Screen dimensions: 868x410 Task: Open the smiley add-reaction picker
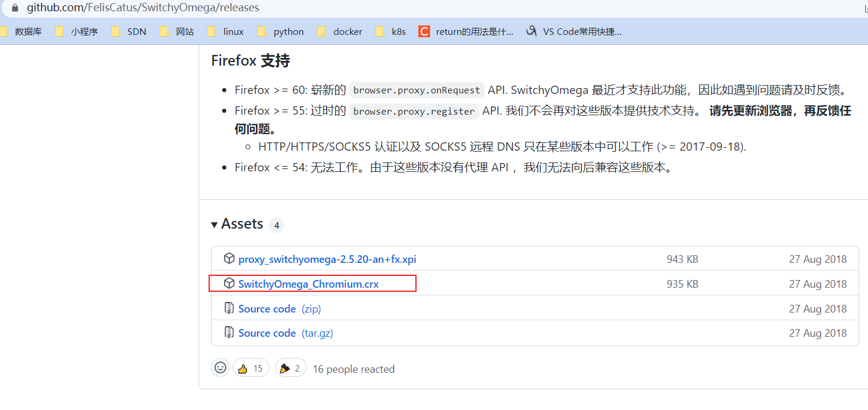(220, 367)
